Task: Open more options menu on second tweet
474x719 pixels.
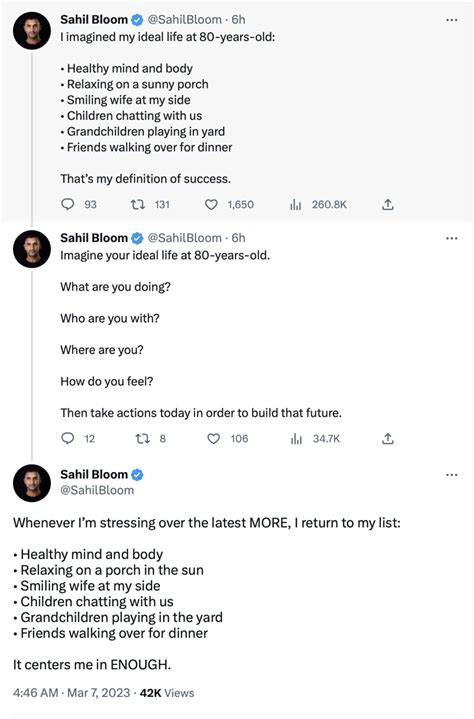Action: [452, 238]
